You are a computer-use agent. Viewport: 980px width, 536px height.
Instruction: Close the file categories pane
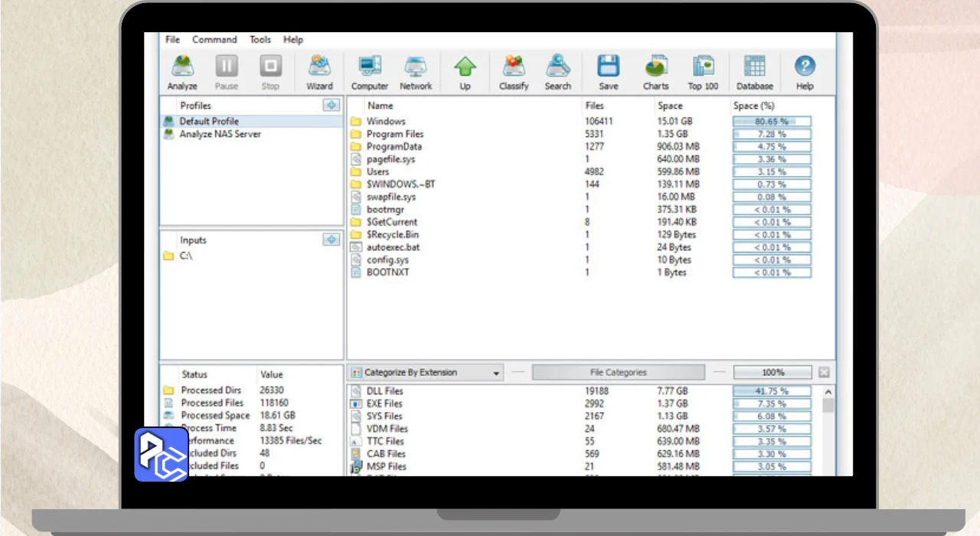(824, 373)
